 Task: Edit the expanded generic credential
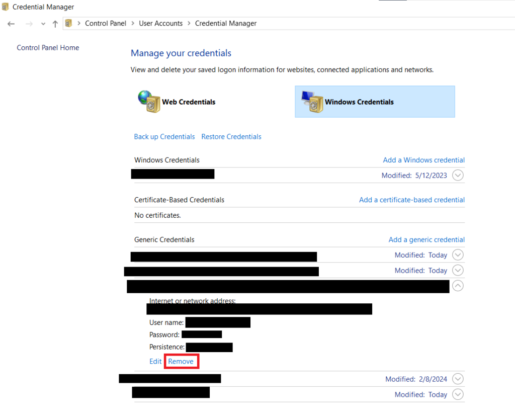pos(155,361)
